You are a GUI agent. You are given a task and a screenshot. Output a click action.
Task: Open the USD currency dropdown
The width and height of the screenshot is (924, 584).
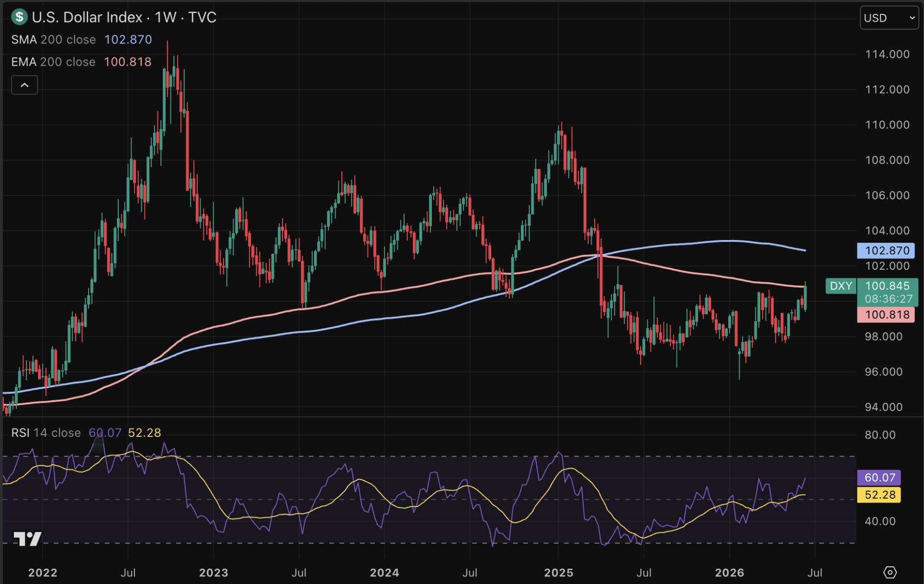click(x=890, y=18)
